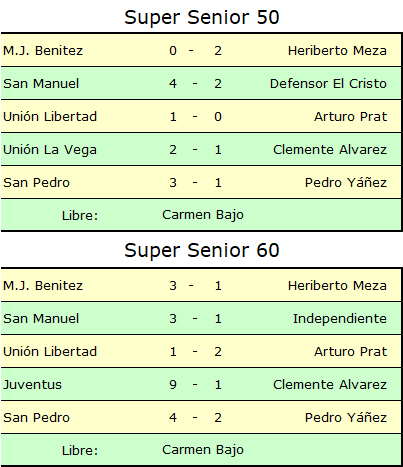Click the Juventus score of 9
The width and height of the screenshot is (403, 467).
[x=173, y=385]
